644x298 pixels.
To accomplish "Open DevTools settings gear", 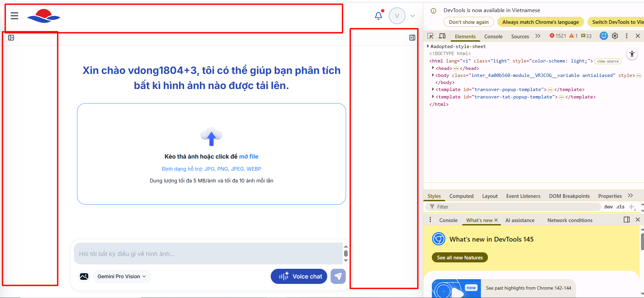I will (615, 36).
